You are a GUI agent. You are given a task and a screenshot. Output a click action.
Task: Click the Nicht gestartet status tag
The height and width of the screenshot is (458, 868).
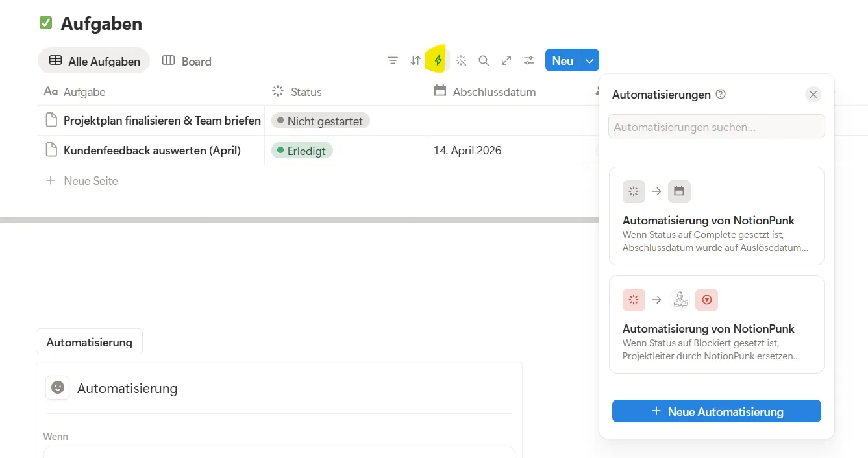[x=321, y=121]
